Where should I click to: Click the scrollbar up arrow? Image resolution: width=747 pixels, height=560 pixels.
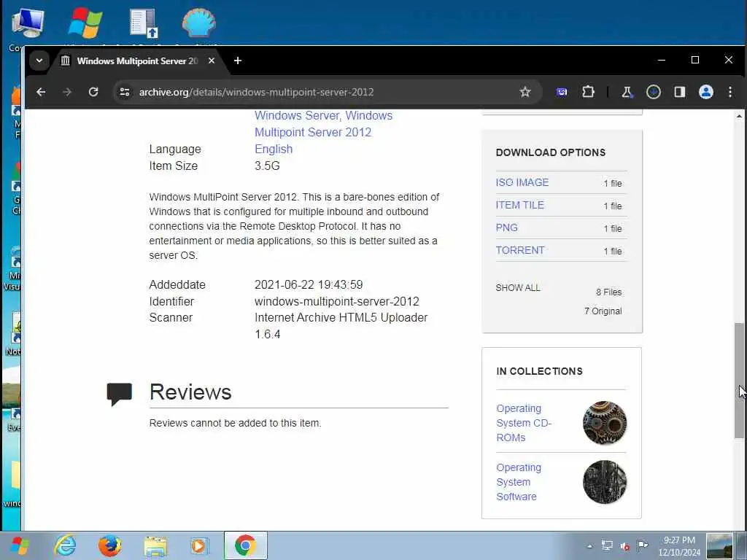click(739, 116)
